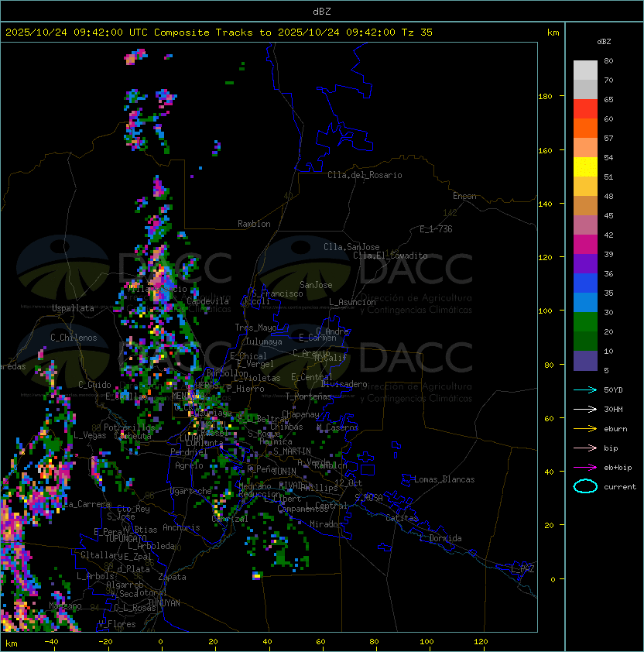
Task: Click the Tulumaya map label
Action: [x=264, y=341]
